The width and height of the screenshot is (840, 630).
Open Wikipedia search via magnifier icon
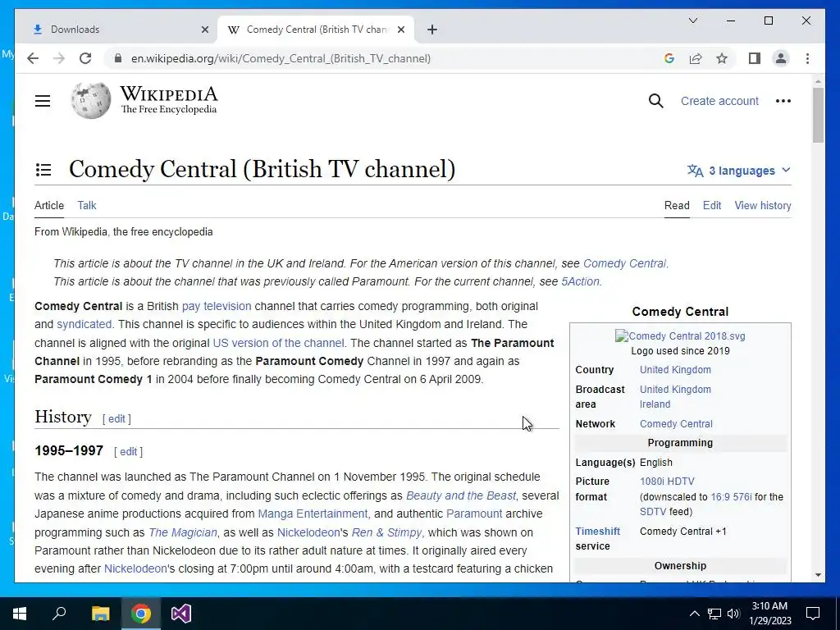[x=655, y=101]
